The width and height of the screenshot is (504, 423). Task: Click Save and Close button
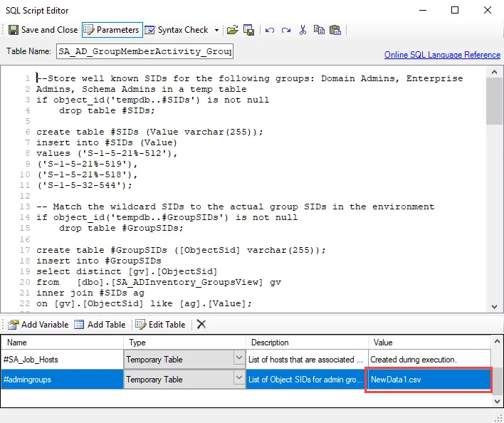tap(43, 30)
